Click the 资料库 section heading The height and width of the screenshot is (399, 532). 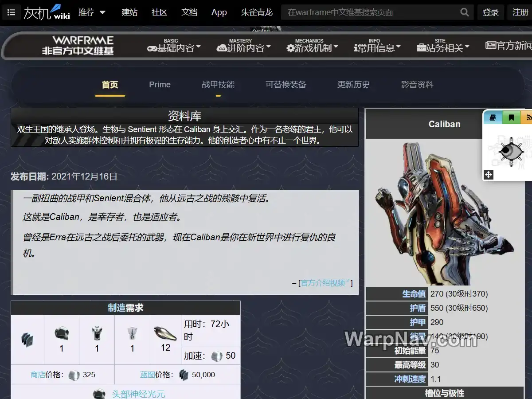click(x=184, y=116)
